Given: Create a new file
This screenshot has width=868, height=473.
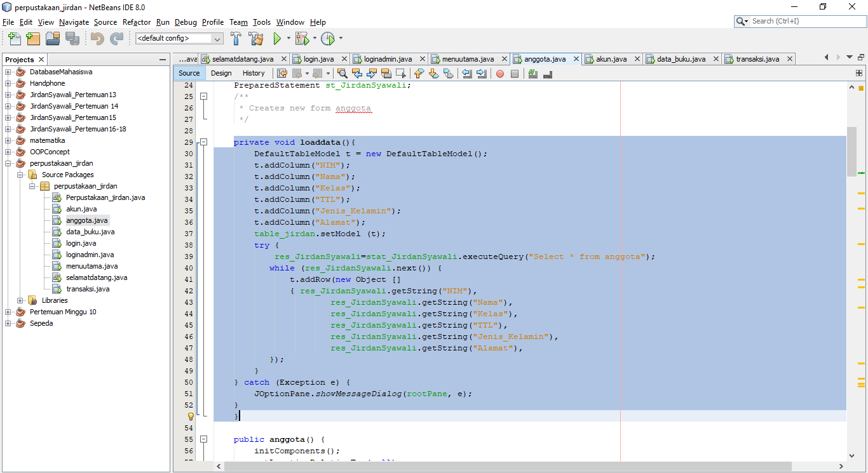Looking at the screenshot, I should coord(14,39).
